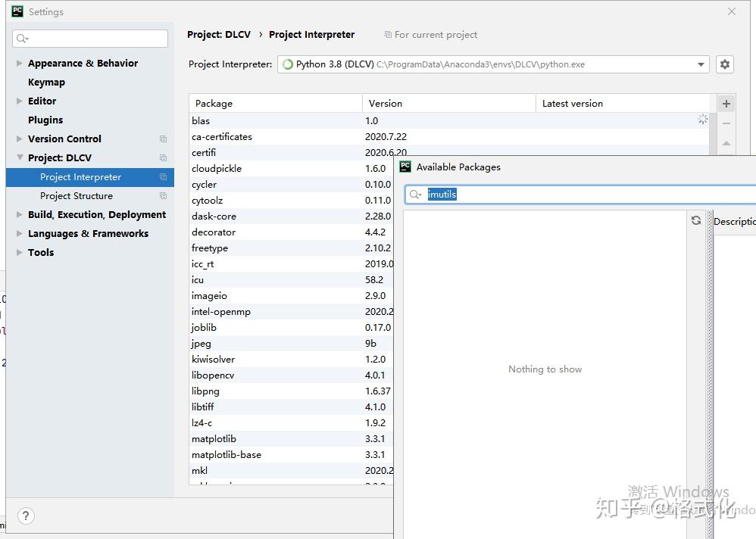The image size is (756, 539).
Task: Click the PyCharm logo in Available Packages titlebar
Action: pyautogui.click(x=405, y=167)
